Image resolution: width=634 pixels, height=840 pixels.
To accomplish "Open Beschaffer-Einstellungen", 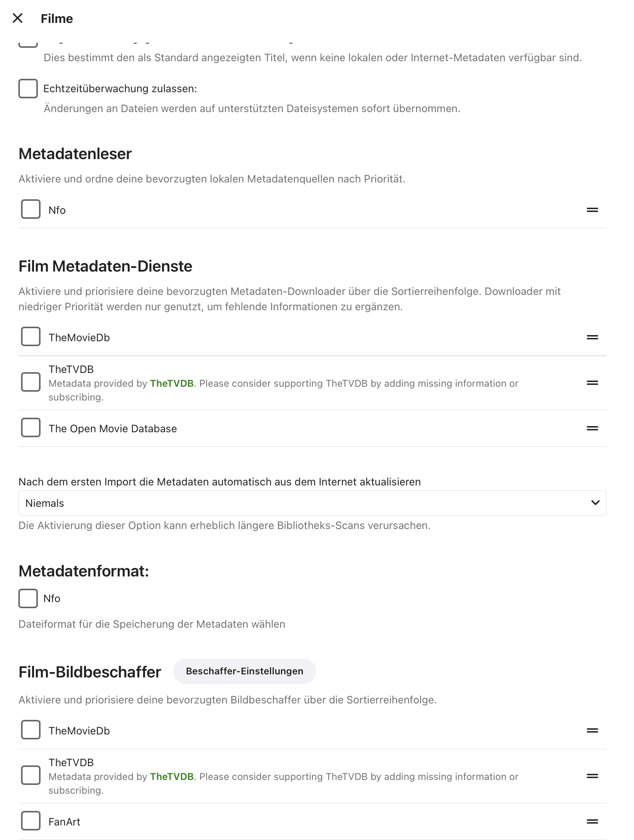I will click(244, 671).
